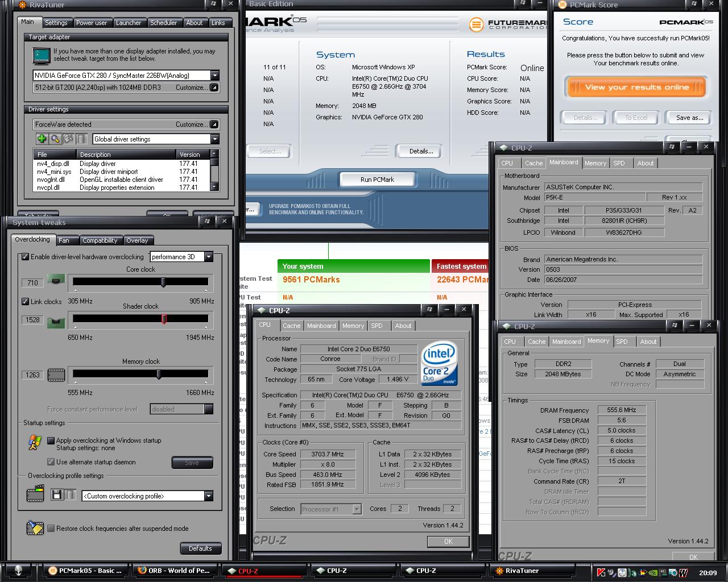Image resolution: width=728 pixels, height=582 pixels.
Task: Click the memory chip icon beside the 1263 value
Action: coord(56,375)
